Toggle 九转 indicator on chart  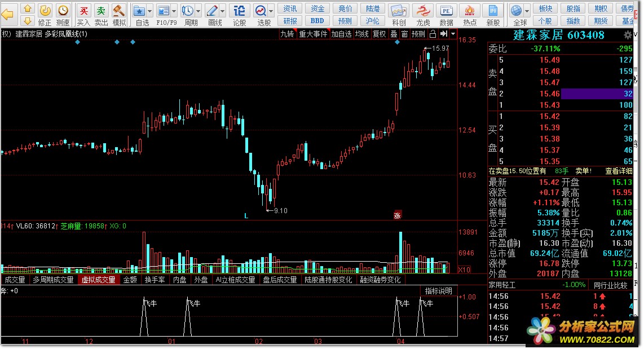[287, 34]
